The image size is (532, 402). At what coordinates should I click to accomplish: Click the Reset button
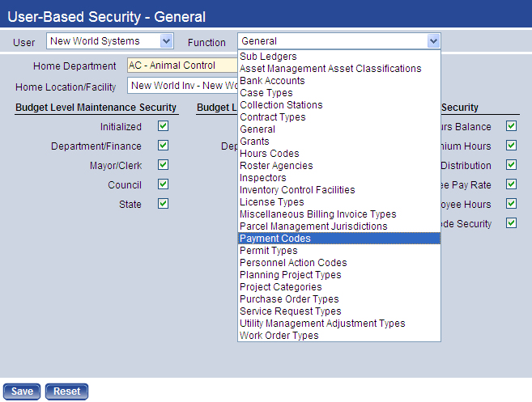[x=66, y=391]
